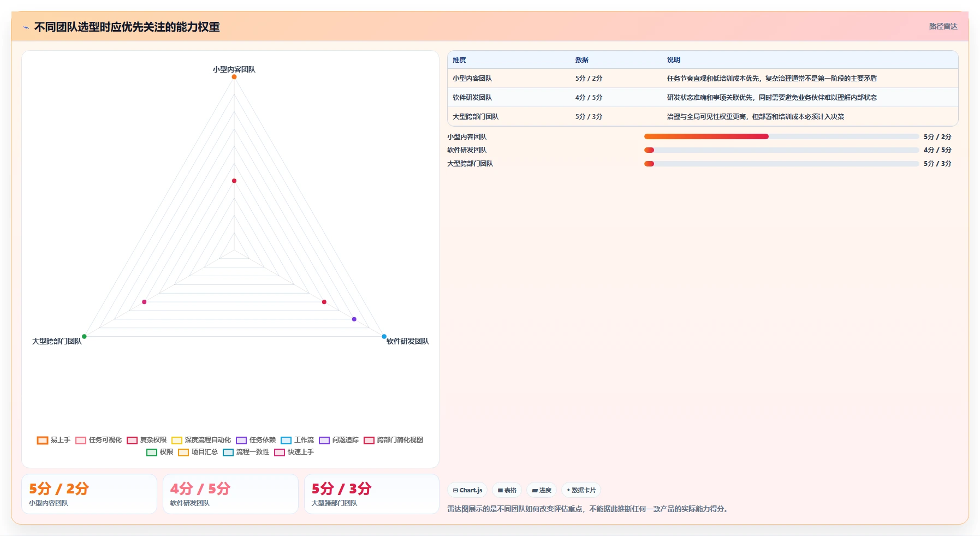Open the 5分 / 3分 大型跨部门团队 card
The height and width of the screenshot is (536, 980).
372,494
